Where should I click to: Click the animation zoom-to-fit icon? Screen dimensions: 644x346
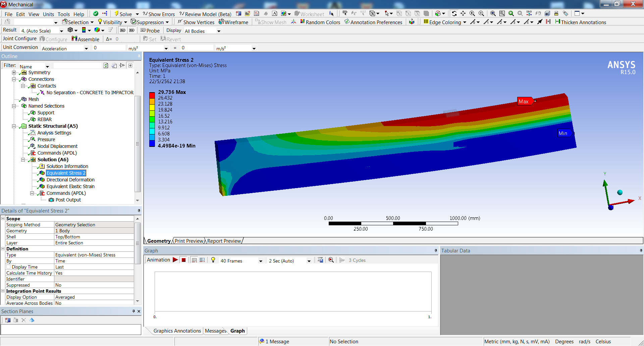coord(331,260)
